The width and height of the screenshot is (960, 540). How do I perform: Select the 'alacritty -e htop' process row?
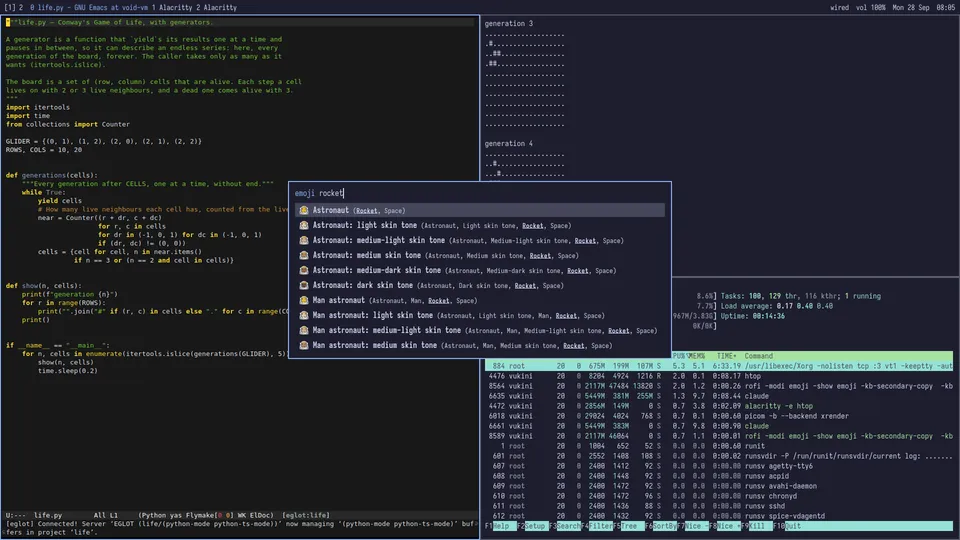point(719,406)
